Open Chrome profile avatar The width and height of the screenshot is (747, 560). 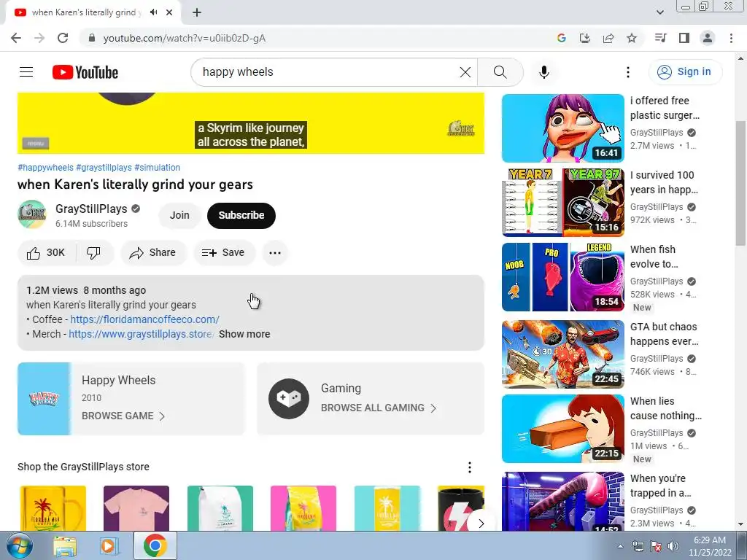(x=708, y=38)
